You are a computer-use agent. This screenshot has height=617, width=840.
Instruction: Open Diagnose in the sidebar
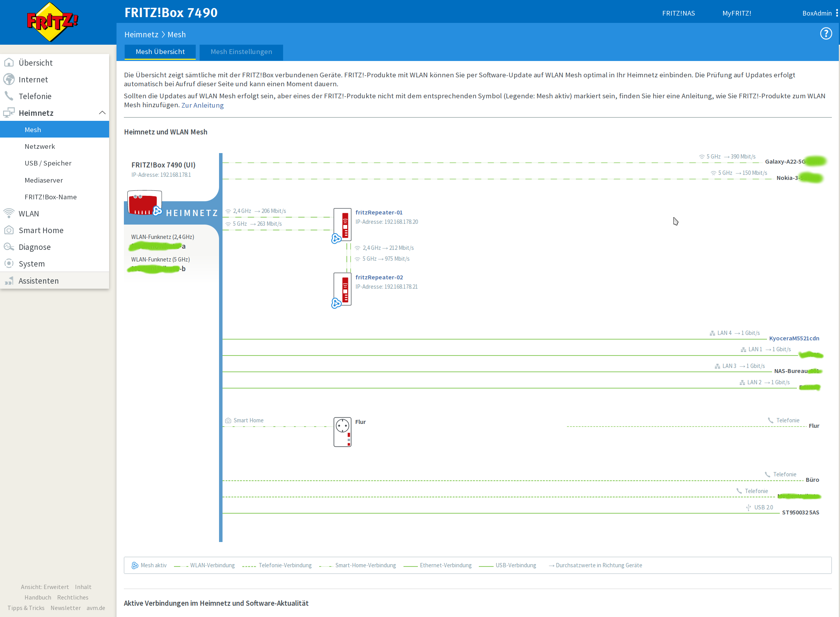click(35, 247)
